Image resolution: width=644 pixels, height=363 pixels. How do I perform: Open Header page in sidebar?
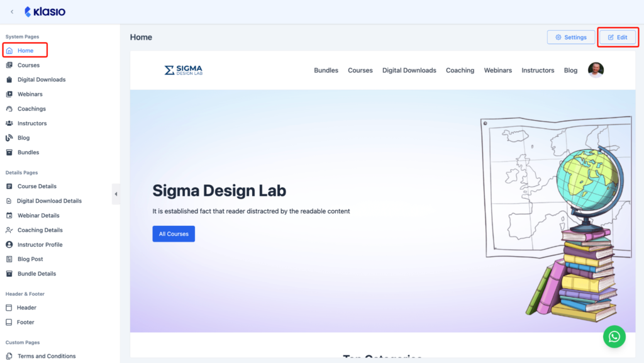26,308
